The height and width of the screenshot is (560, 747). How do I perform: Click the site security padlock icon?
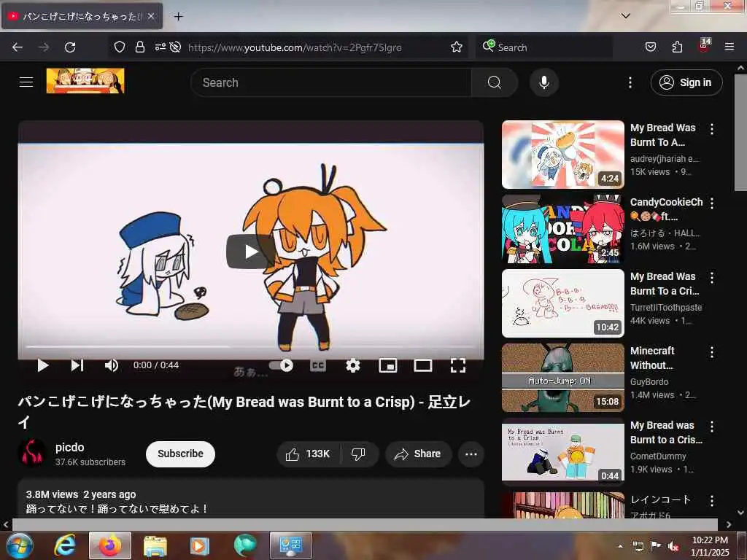(x=139, y=47)
